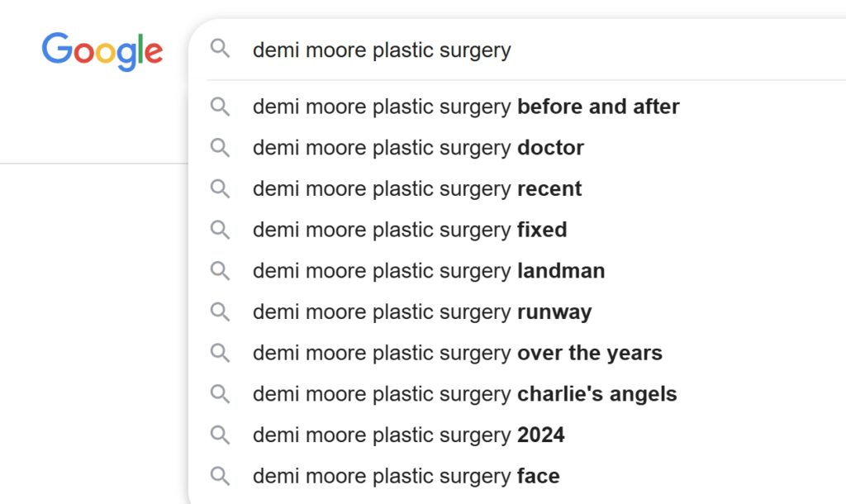
Task: Click the magnifier icon beside the 'runway' suggestion
Action: click(x=220, y=311)
